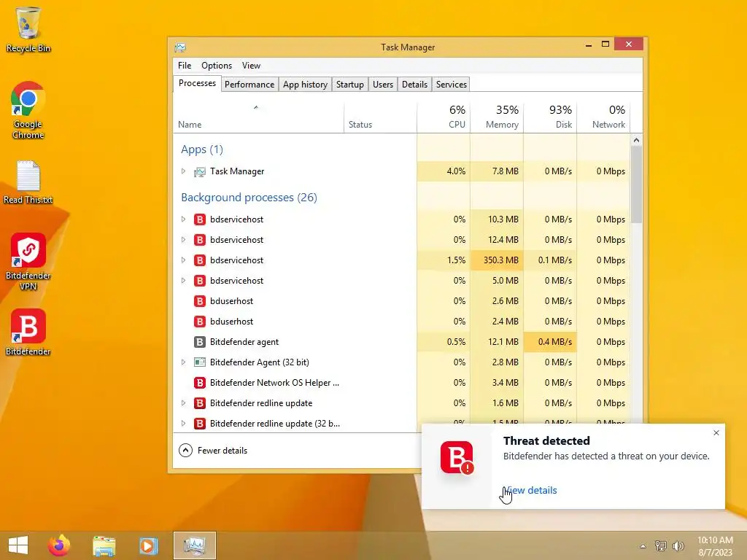Click the volume speaker tray icon
The image size is (747, 560).
point(678,545)
